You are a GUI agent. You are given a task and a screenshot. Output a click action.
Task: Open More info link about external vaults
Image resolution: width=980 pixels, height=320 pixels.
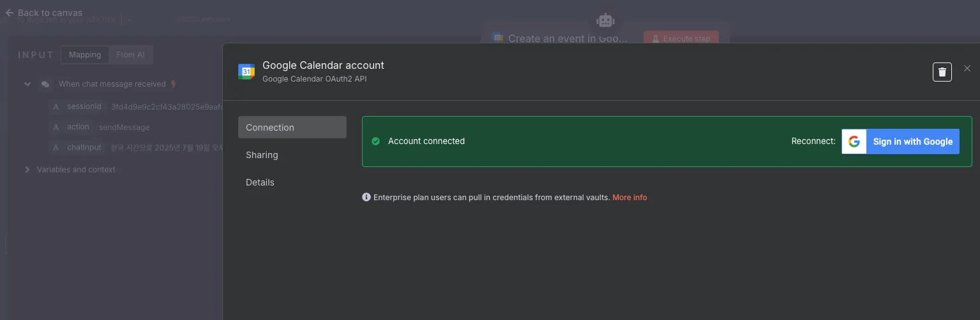click(629, 198)
